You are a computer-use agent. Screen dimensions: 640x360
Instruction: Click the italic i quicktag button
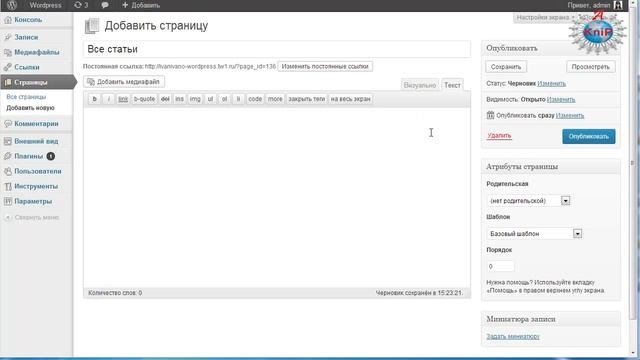click(x=108, y=99)
